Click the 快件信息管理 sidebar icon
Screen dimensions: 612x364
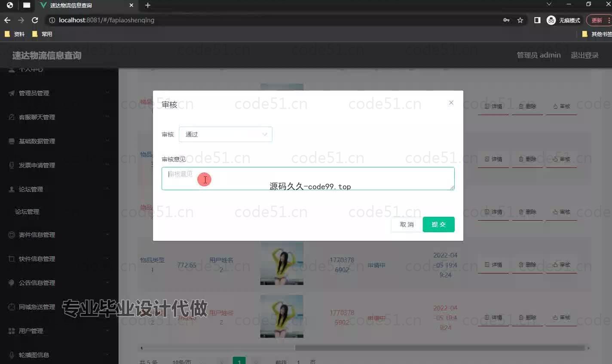(12, 259)
